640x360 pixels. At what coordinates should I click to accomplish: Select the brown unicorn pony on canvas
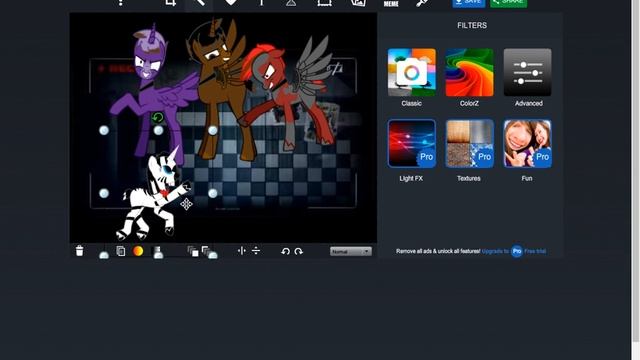[x=219, y=90]
